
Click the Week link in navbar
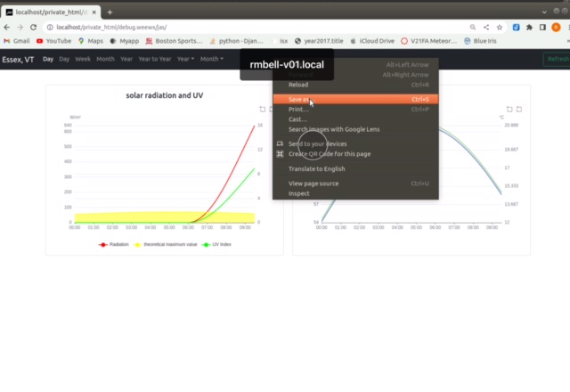83,59
